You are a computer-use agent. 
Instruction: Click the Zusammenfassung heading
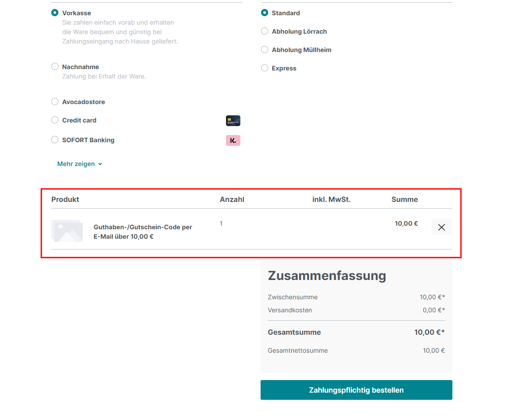pos(327,276)
